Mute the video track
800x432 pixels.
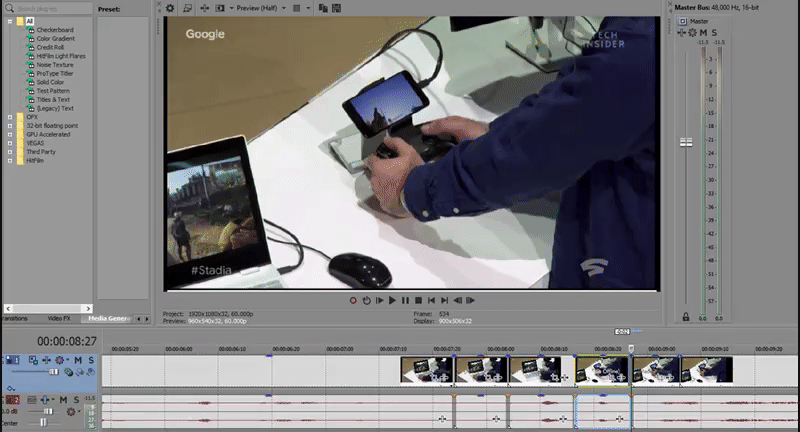[x=78, y=360]
